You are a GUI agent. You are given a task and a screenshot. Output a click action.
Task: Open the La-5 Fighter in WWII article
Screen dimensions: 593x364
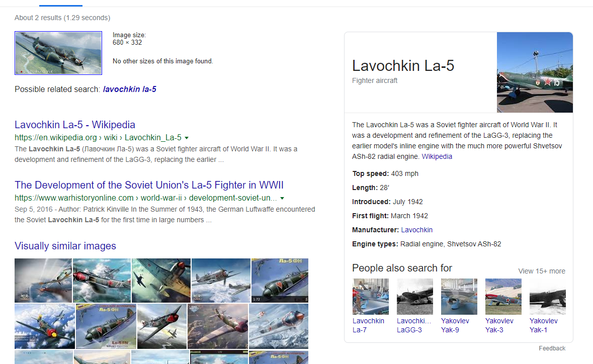pos(149,185)
